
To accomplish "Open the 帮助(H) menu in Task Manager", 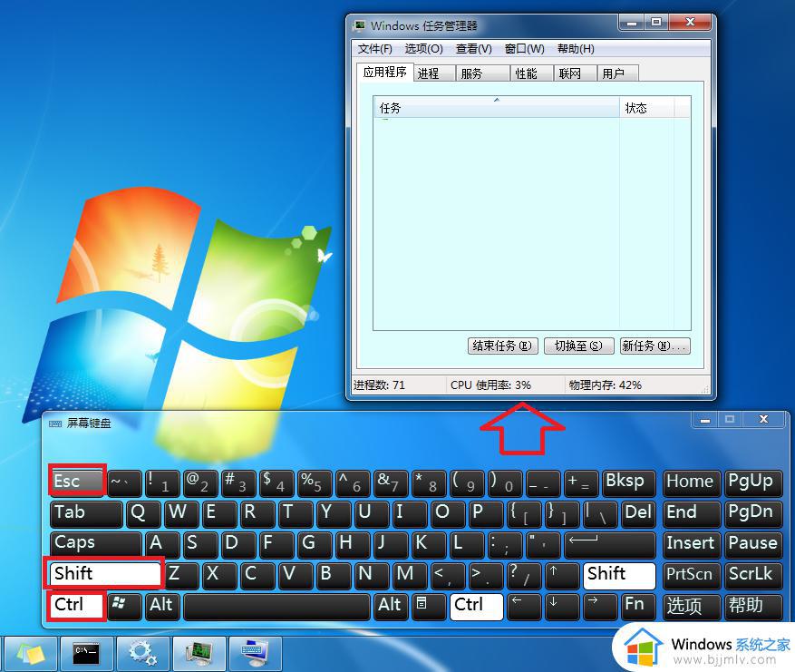I will (x=576, y=49).
